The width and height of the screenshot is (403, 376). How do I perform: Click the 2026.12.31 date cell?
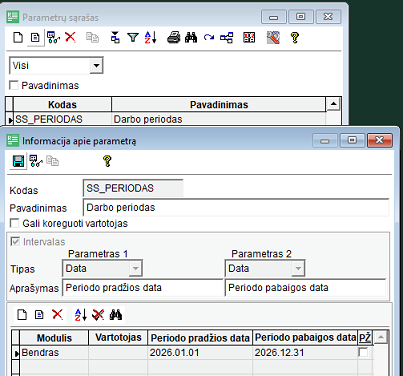305,352
